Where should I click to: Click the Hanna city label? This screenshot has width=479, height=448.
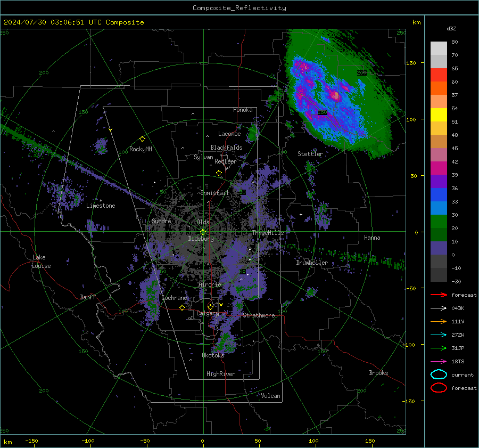pos(372,238)
